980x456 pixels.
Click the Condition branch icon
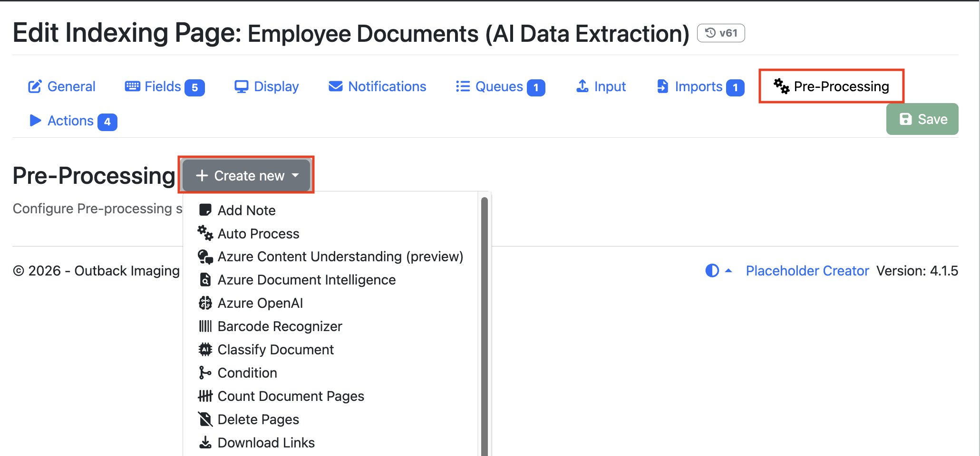coord(205,373)
